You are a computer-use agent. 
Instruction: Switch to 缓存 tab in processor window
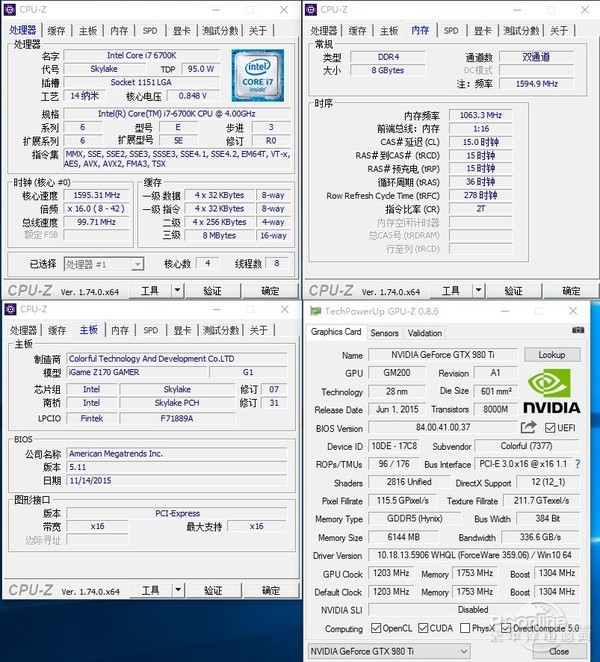pos(56,30)
